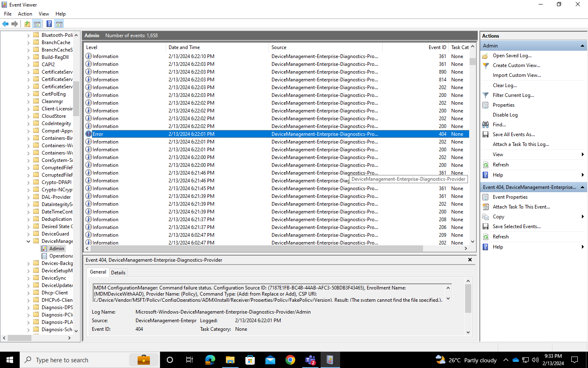Click Disable Log in the Actions pane
Screen dimensions: 588x368
pyautogui.click(x=506, y=114)
